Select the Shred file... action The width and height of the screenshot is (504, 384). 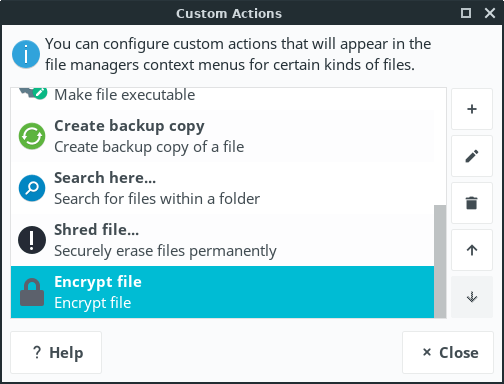(x=222, y=240)
